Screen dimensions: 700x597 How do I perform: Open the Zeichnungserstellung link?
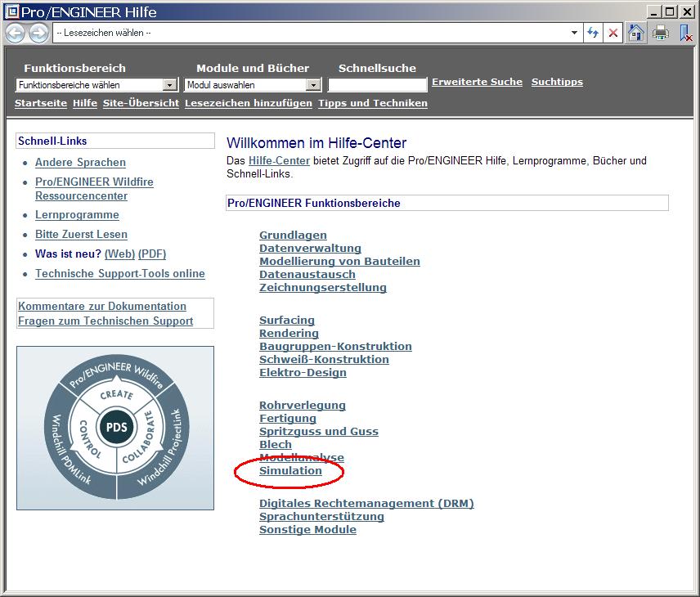click(323, 288)
